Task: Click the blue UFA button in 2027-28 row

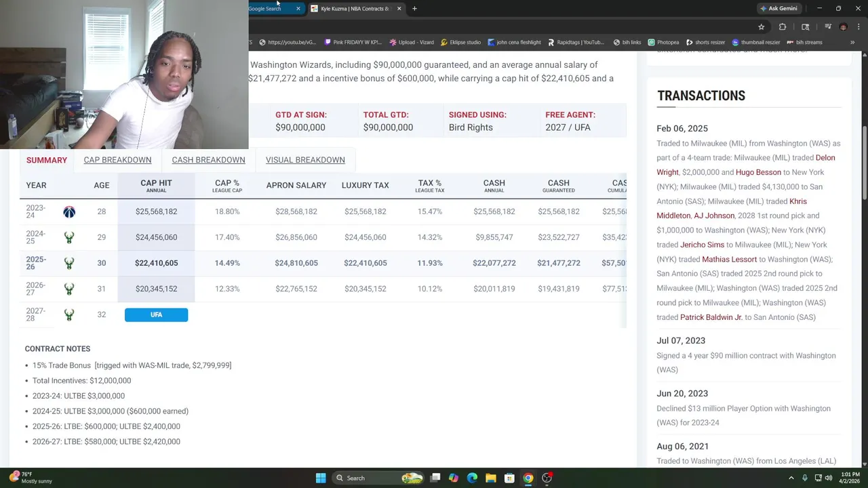Action: (156, 314)
